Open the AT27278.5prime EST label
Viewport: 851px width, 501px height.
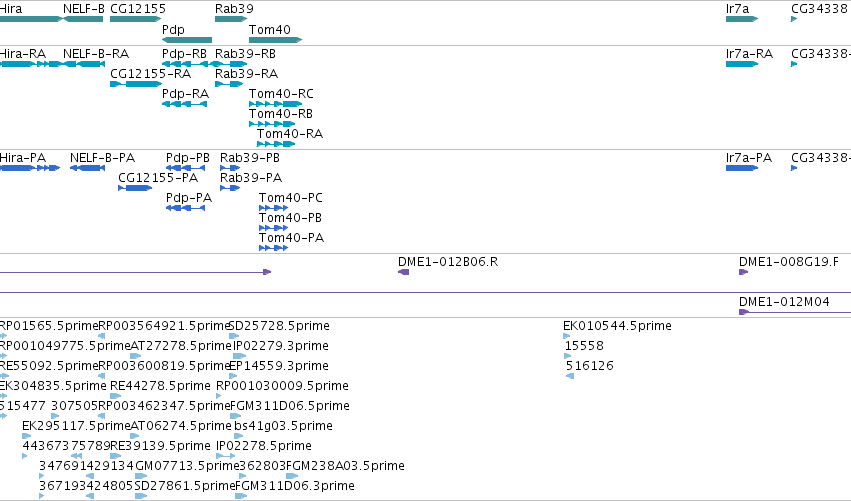coord(181,346)
